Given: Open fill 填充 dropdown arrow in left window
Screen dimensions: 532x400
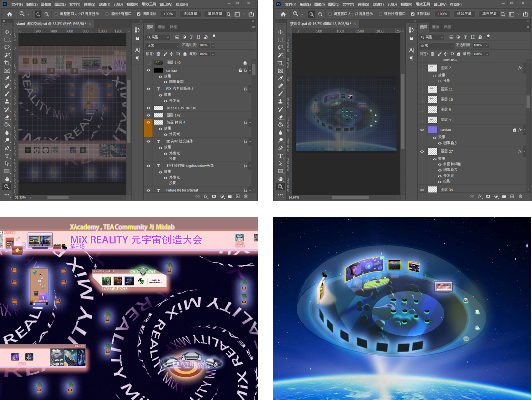Looking at the screenshot, I should coord(213,54).
